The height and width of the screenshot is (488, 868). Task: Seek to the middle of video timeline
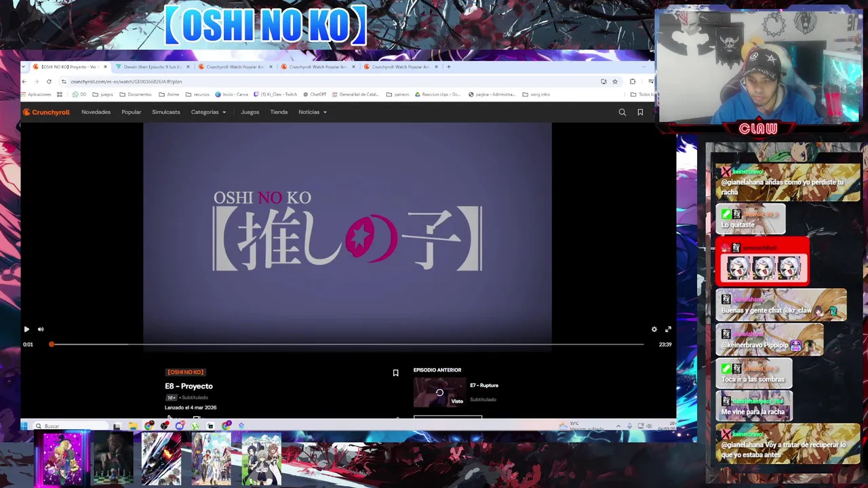tap(347, 344)
